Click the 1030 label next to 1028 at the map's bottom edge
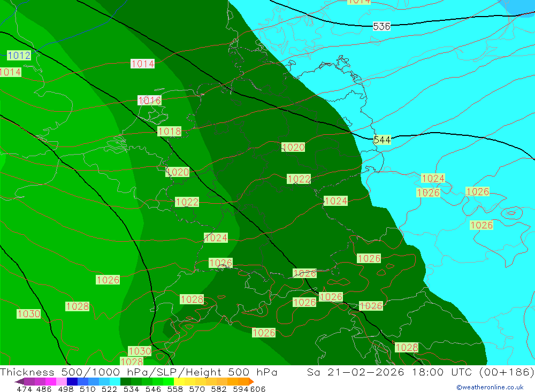This screenshot has height=392, width=535. click(140, 351)
